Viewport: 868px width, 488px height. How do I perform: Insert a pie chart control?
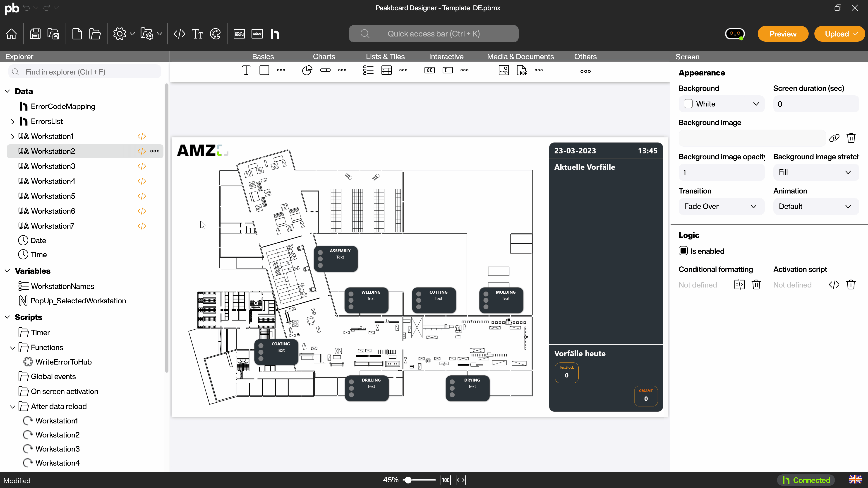click(307, 70)
